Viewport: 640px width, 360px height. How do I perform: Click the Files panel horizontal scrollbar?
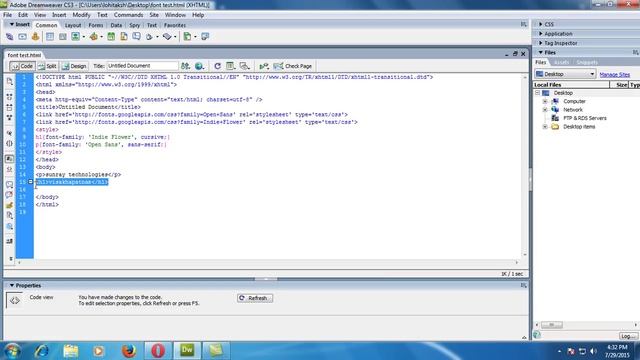pyautogui.click(x=586, y=325)
